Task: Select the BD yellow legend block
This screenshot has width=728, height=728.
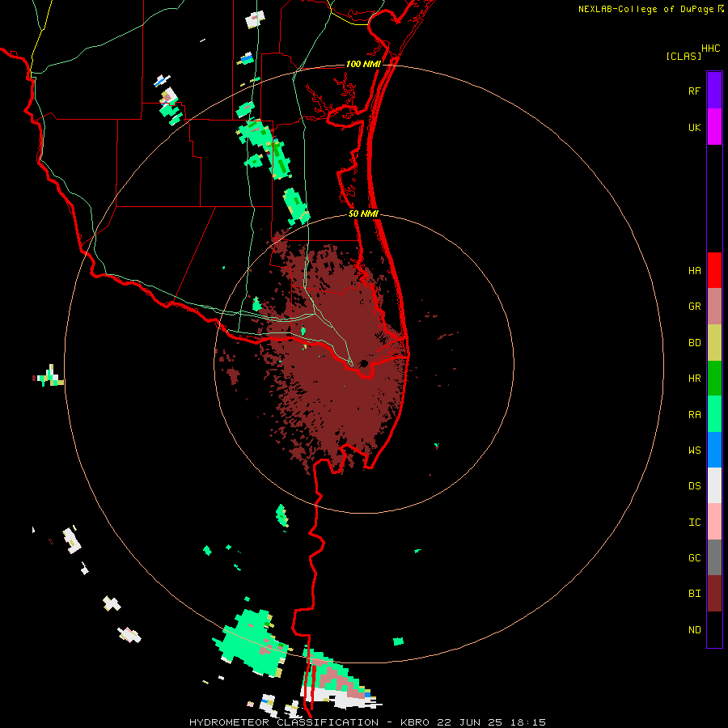Action: 714,343
